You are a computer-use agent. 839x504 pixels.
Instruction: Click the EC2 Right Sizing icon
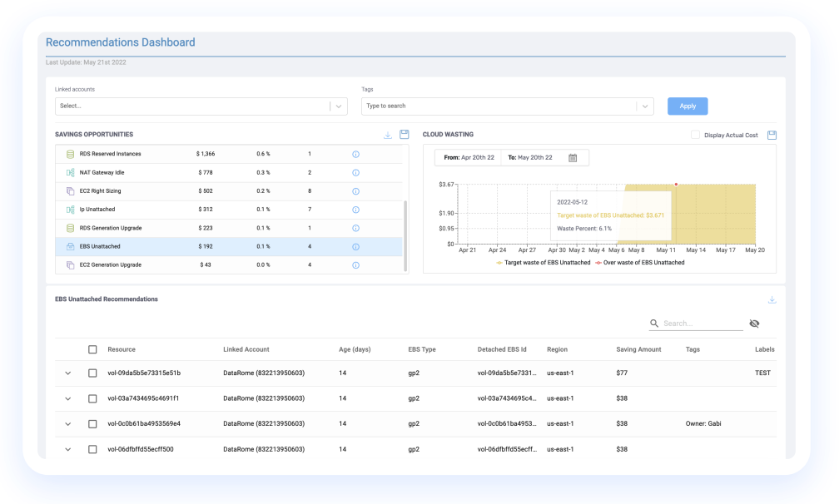[70, 190]
